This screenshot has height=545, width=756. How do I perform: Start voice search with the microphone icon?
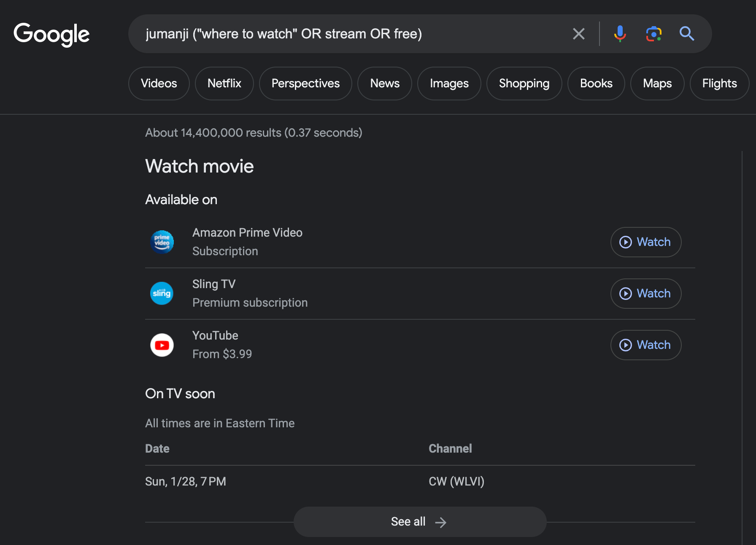pos(620,34)
